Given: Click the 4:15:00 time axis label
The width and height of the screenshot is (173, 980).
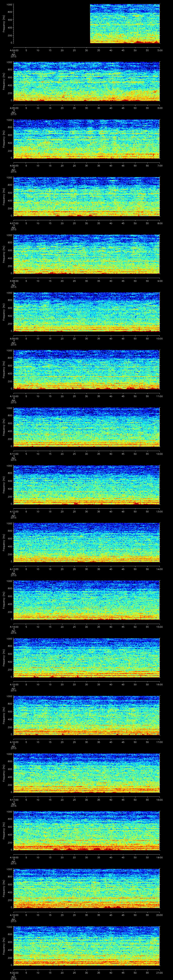Looking at the screenshot, I should [14, 684].
